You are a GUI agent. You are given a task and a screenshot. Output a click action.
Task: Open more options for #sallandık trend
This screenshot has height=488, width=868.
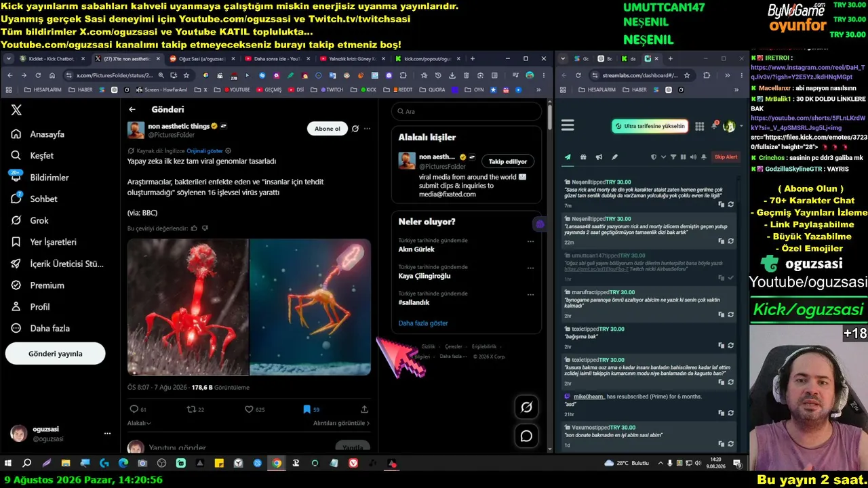pos(530,295)
